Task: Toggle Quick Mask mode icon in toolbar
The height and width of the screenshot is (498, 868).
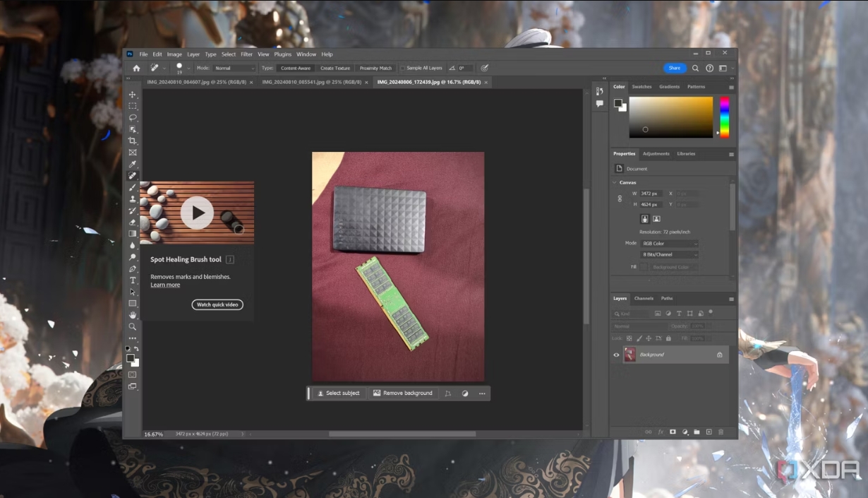Action: click(132, 375)
